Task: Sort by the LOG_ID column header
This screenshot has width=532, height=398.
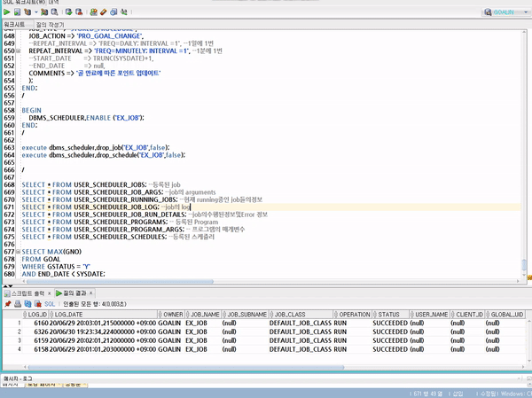Action: pyautogui.click(x=35, y=315)
